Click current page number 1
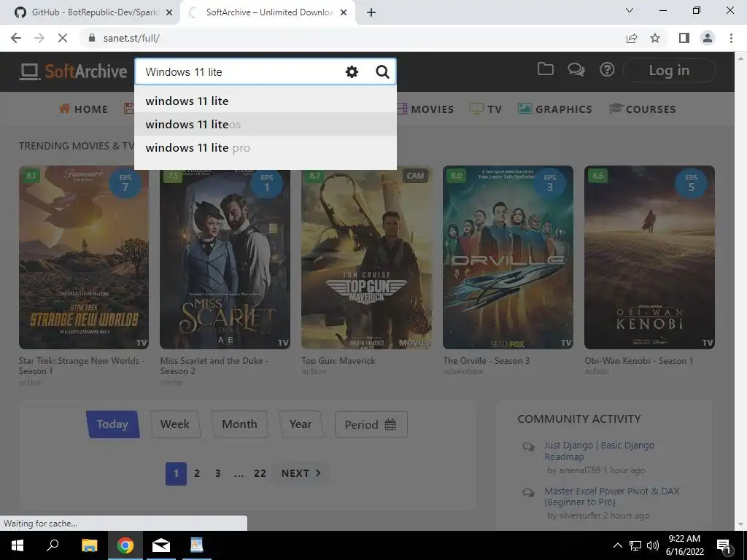747x560 pixels. (176, 473)
